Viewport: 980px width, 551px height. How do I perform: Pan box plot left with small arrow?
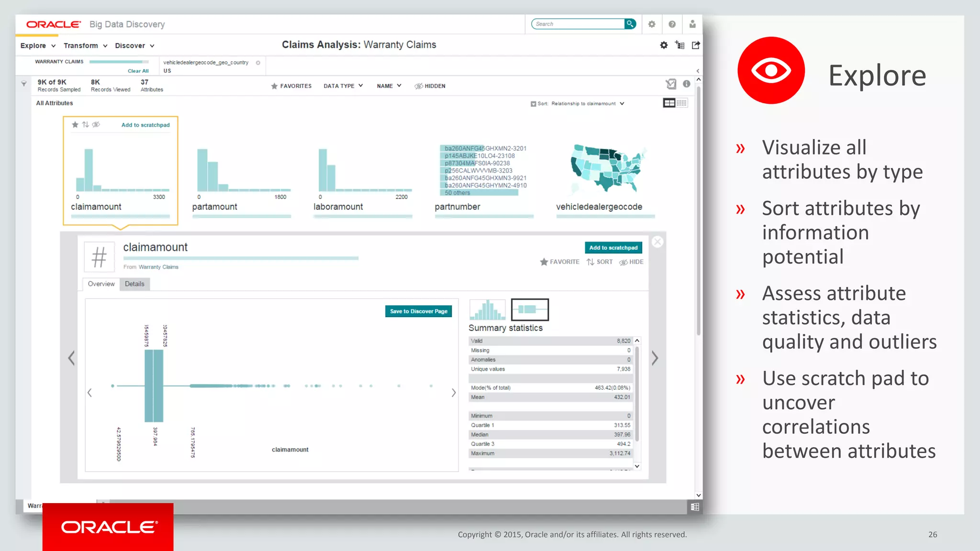tap(89, 393)
